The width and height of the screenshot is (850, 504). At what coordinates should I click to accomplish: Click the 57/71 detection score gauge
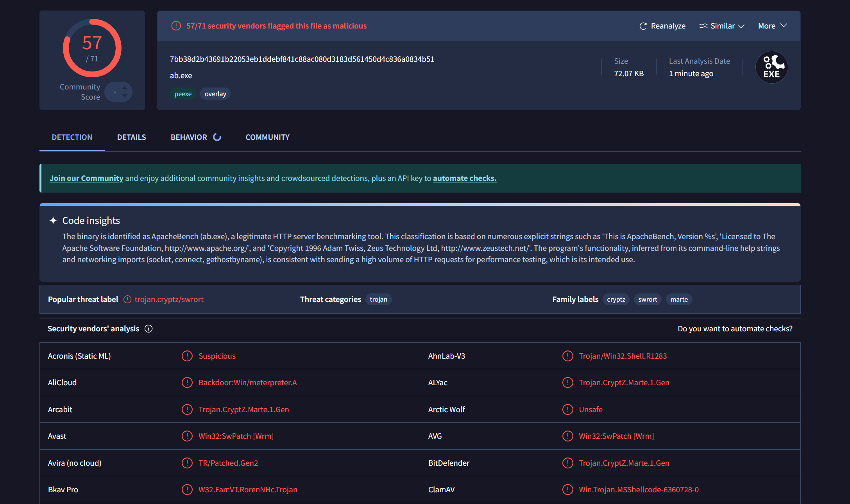click(x=92, y=48)
